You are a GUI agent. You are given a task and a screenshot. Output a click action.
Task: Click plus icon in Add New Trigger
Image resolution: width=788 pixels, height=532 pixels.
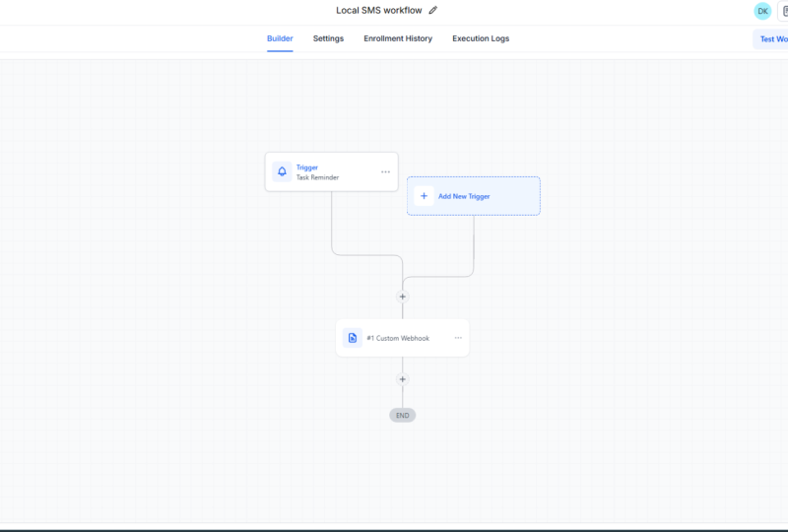pyautogui.click(x=424, y=196)
